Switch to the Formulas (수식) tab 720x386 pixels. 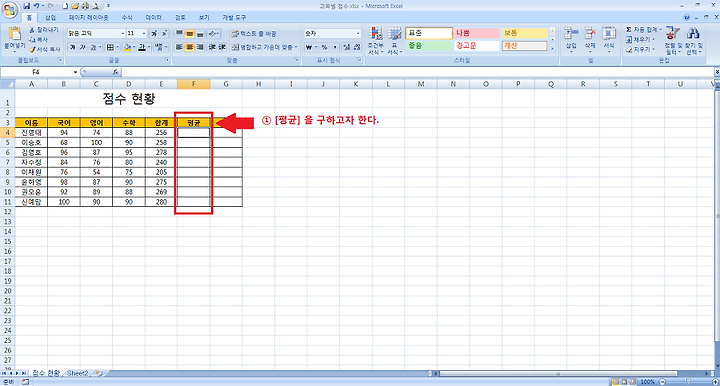(x=127, y=17)
